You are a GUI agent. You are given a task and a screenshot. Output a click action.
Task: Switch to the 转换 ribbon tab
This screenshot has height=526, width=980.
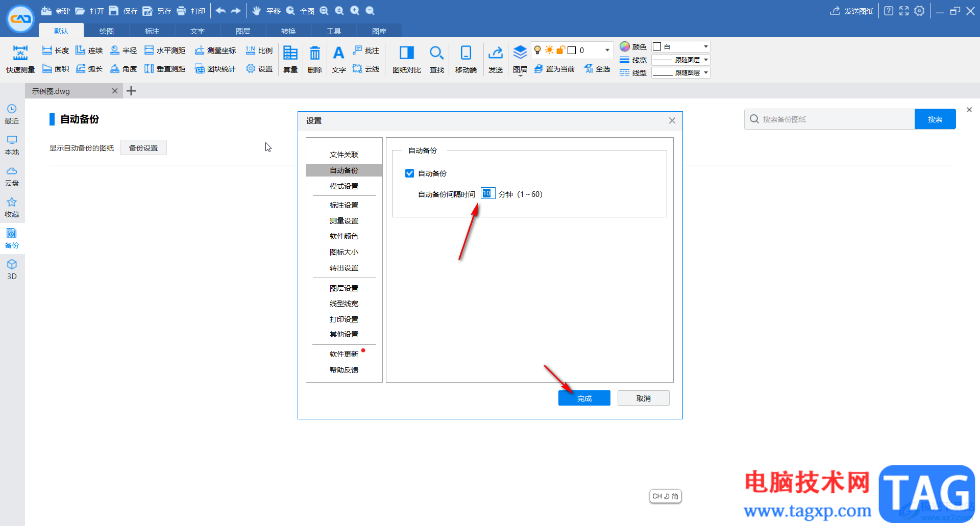coord(288,31)
